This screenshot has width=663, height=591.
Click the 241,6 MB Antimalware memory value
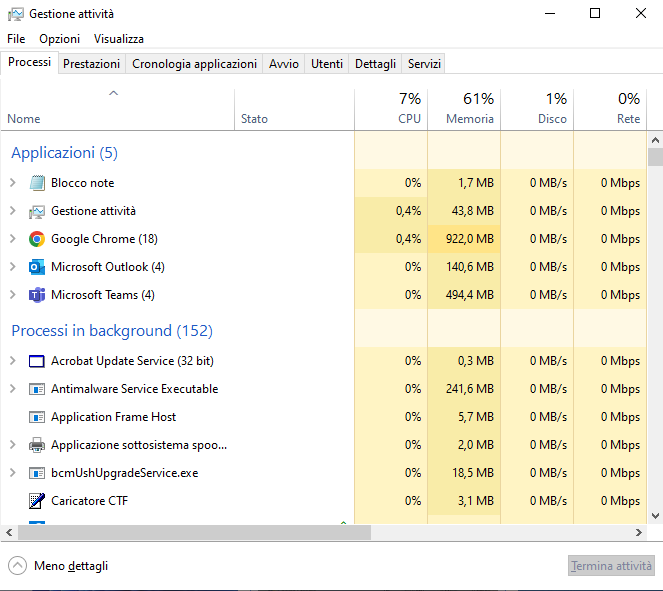click(469, 389)
